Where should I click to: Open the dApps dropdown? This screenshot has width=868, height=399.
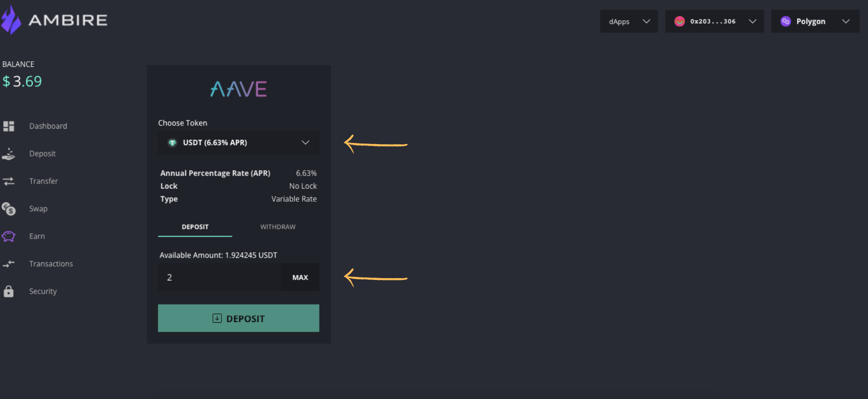(x=629, y=21)
